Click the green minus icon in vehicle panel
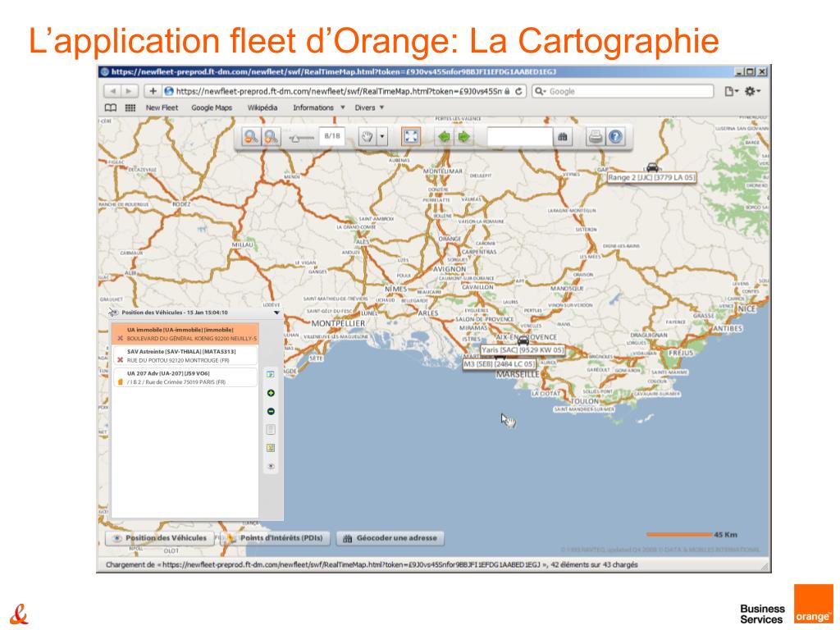The width and height of the screenshot is (840, 630). pyautogui.click(x=271, y=412)
